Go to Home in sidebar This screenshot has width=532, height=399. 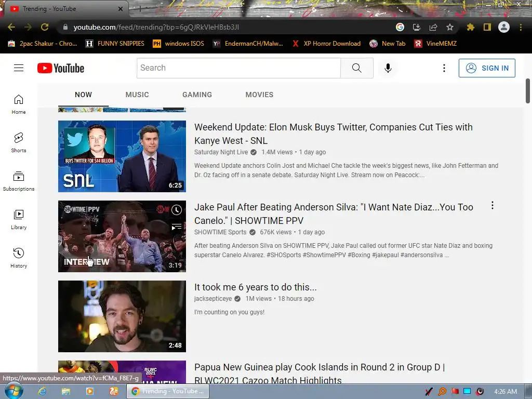click(19, 104)
